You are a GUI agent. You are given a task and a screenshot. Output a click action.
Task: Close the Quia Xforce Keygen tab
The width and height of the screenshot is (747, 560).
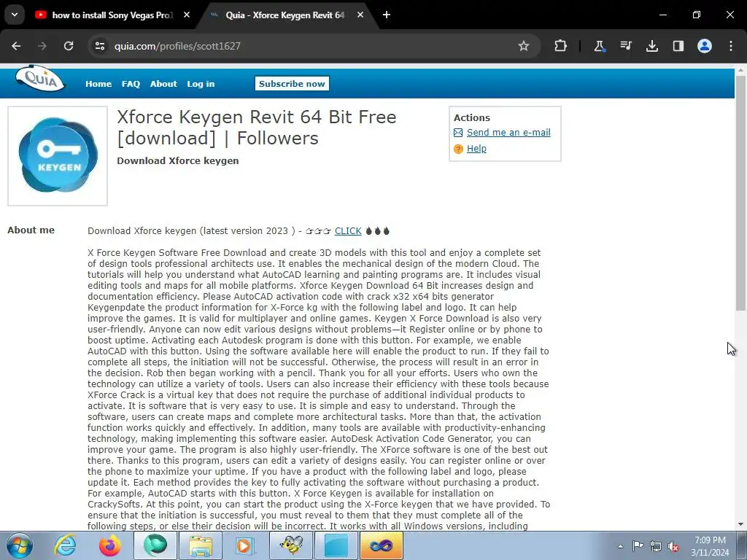[x=360, y=15]
